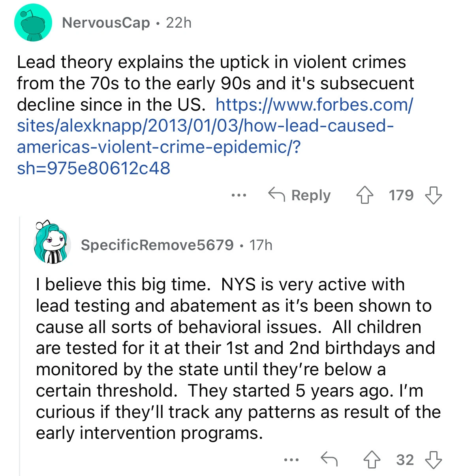This screenshot has width=462, height=476.
Task: Open more options on SpecificRemove5679's comment
Action: (x=291, y=460)
